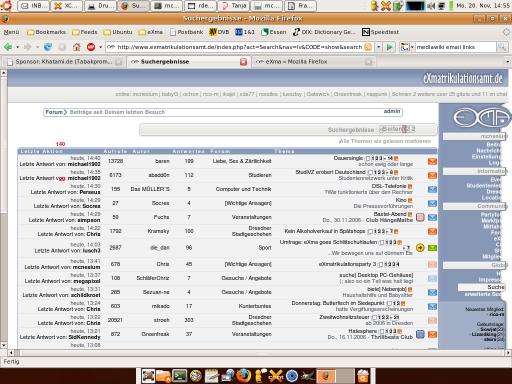The width and height of the screenshot is (512, 384).
Task: Click the home icon in navigation toolbar
Action: click(77, 47)
